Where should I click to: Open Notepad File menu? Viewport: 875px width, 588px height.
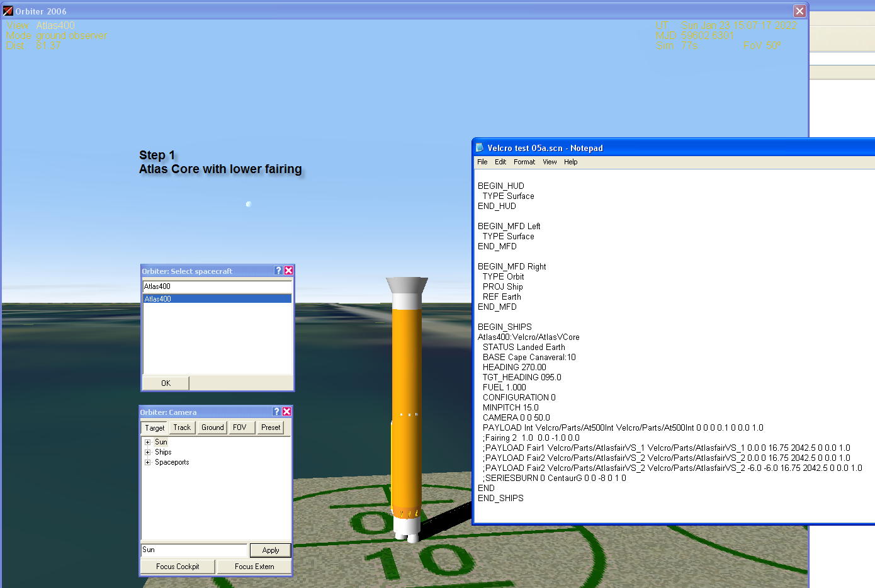click(x=482, y=162)
